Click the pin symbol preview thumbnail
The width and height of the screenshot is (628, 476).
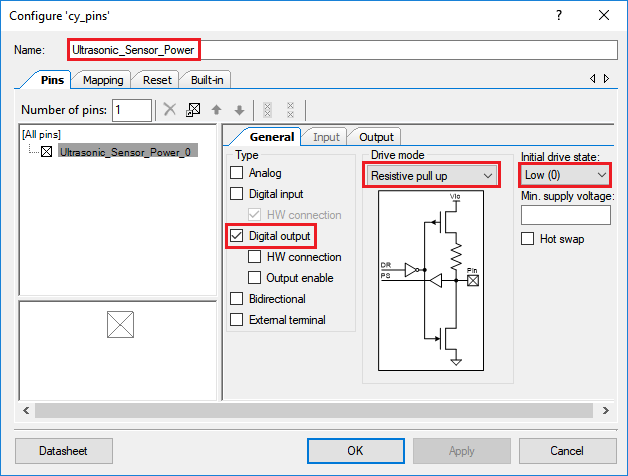point(121,325)
